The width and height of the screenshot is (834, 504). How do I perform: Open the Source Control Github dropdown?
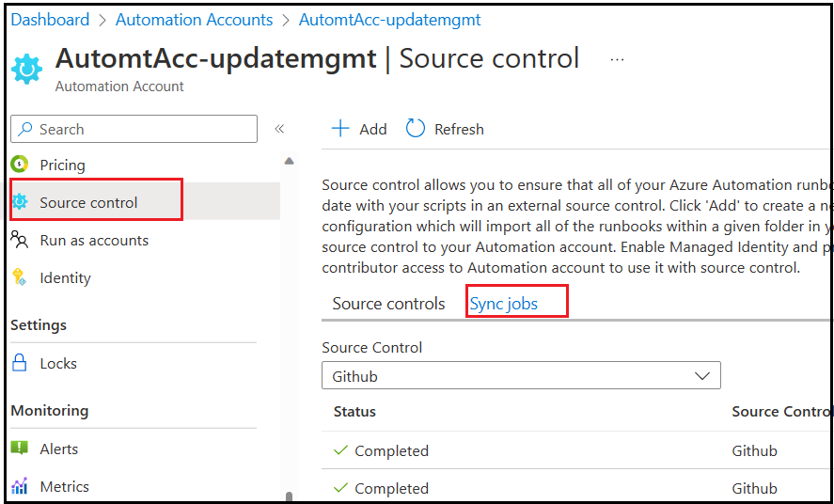(521, 376)
